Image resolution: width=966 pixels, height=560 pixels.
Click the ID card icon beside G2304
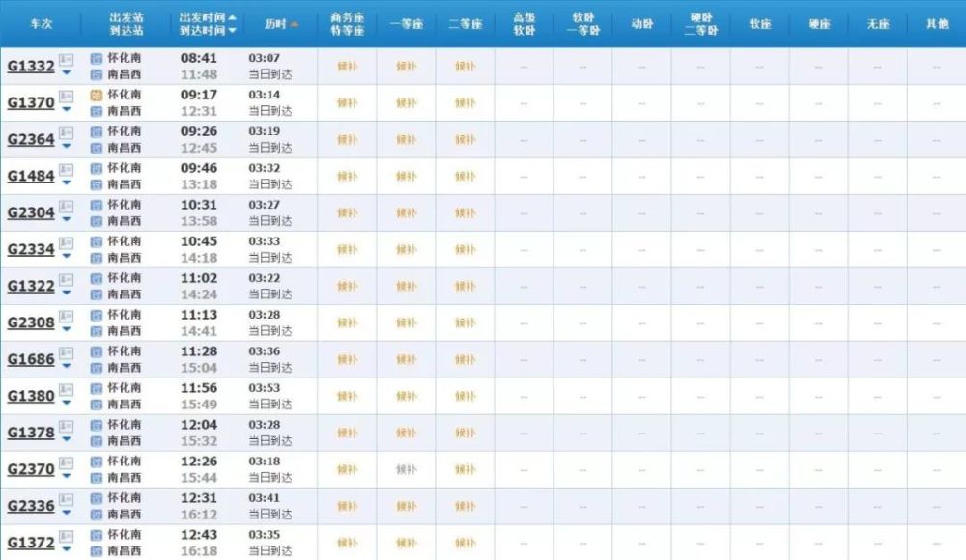click(x=66, y=207)
